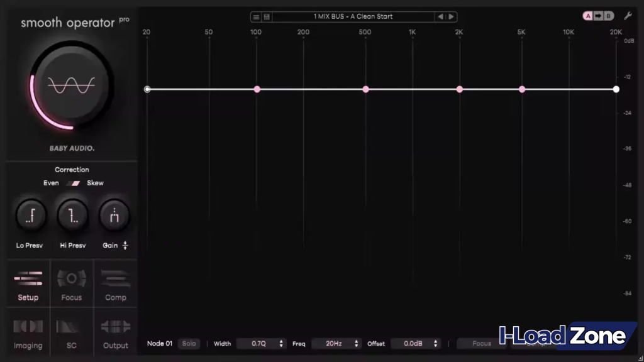Open preset name 1 MIX BUS - A Clean Start
Screen dimensions: 644x362
(353, 16)
